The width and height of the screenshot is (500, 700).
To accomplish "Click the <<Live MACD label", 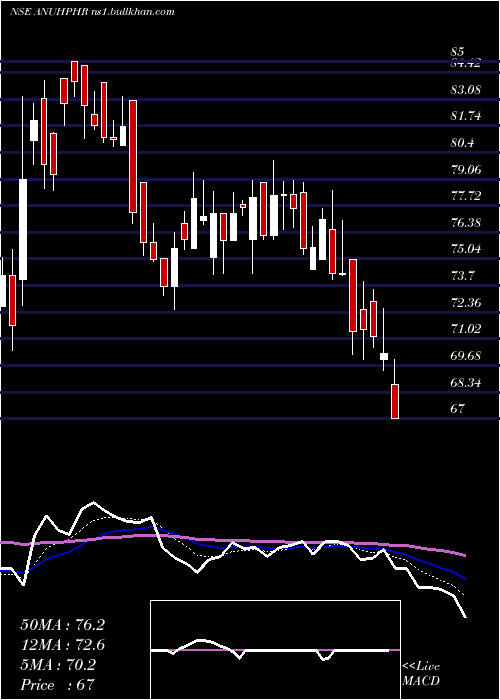I will click(x=421, y=674).
